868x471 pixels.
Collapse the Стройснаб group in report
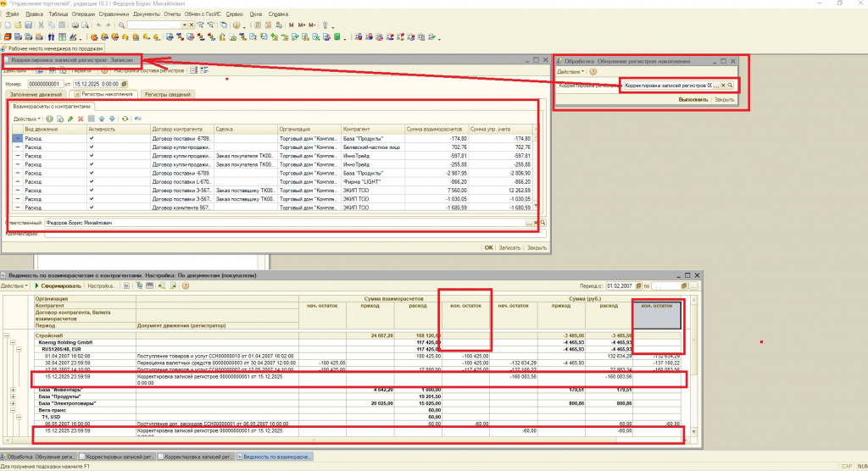[x=7, y=335]
